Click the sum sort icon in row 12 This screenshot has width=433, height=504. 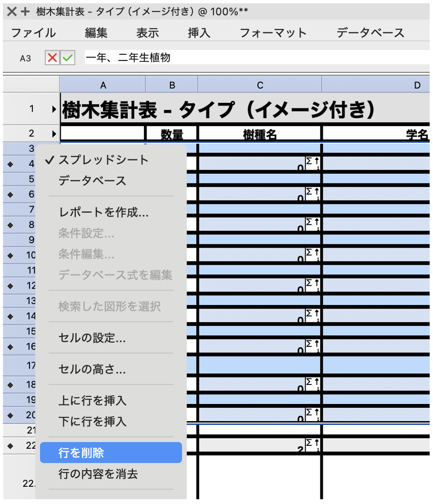312,286
